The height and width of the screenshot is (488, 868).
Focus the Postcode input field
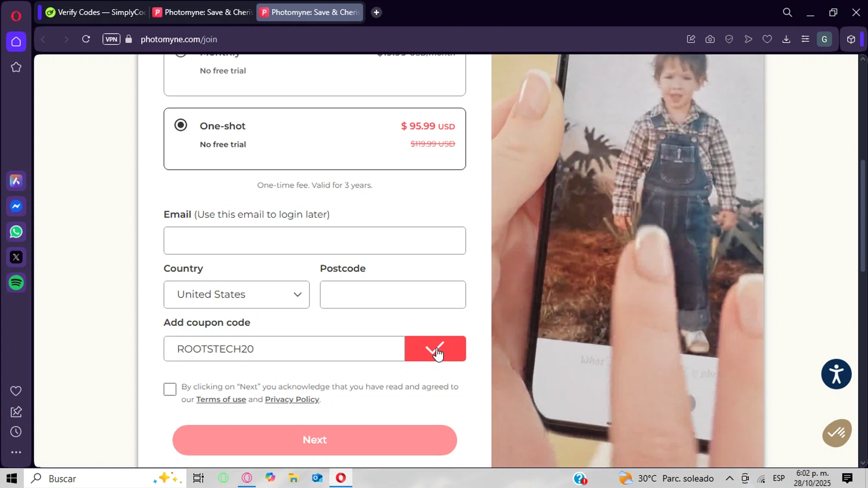(x=393, y=295)
